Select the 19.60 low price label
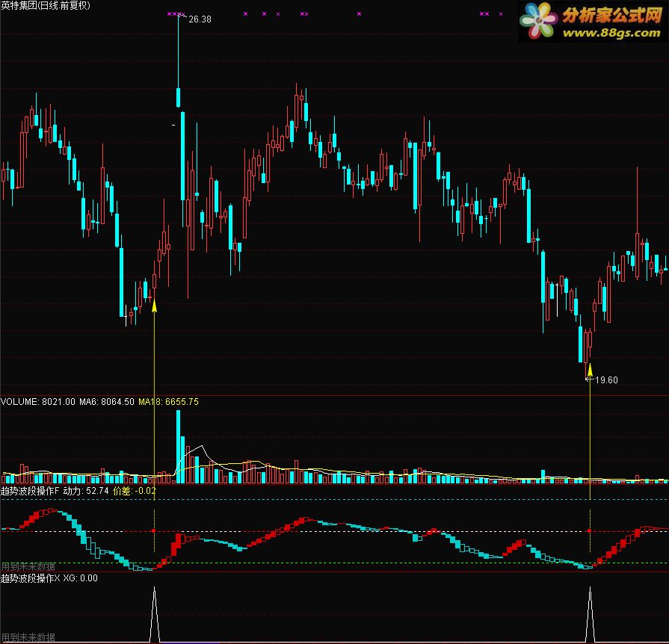The width and height of the screenshot is (669, 644). [x=606, y=380]
